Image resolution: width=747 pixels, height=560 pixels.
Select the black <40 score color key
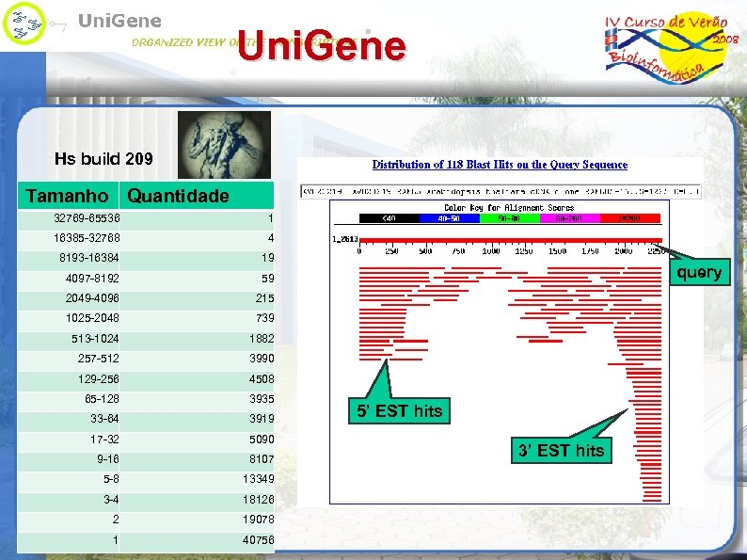[389, 218]
